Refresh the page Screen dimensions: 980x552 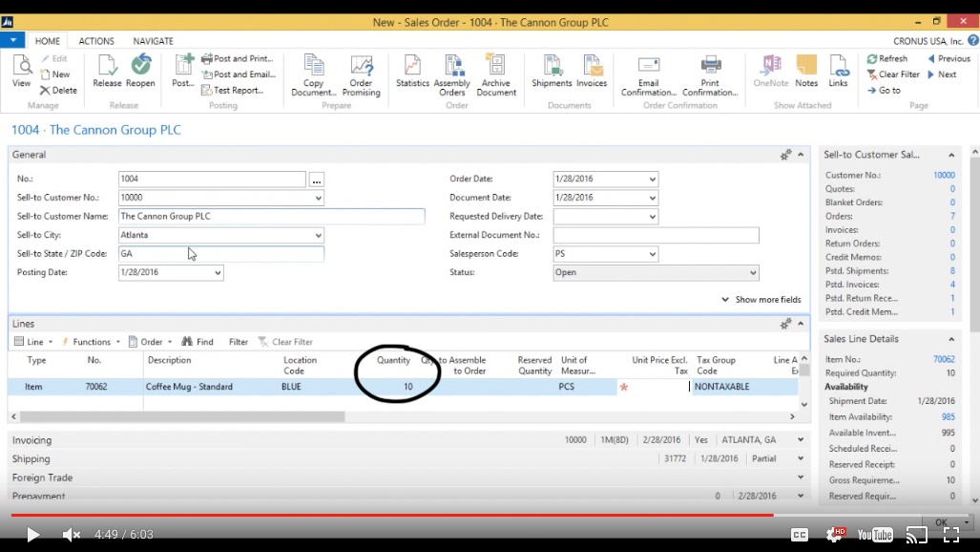[886, 59]
